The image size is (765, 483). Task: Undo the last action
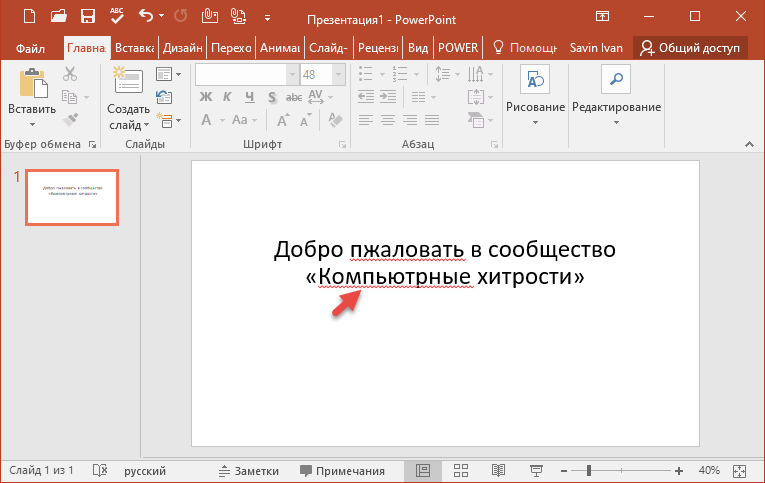tap(146, 16)
